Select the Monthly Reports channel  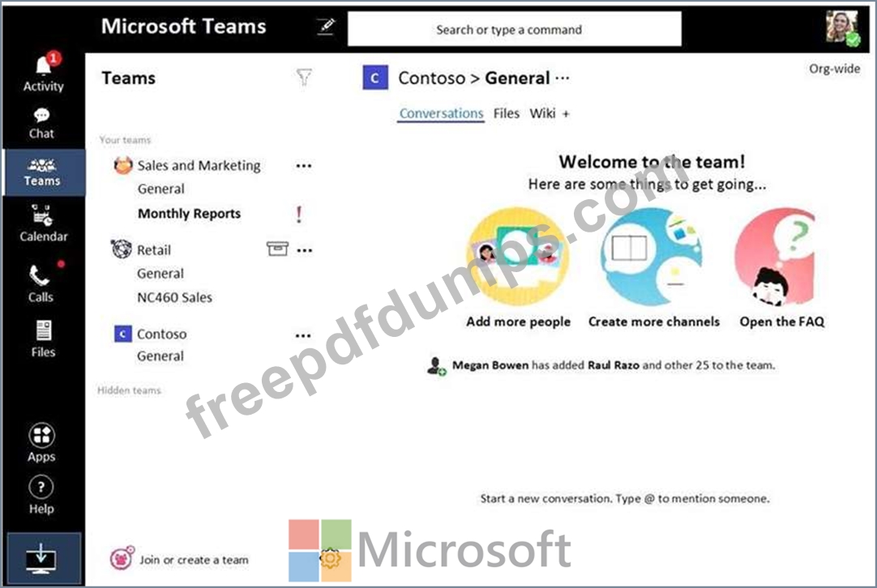click(x=189, y=214)
